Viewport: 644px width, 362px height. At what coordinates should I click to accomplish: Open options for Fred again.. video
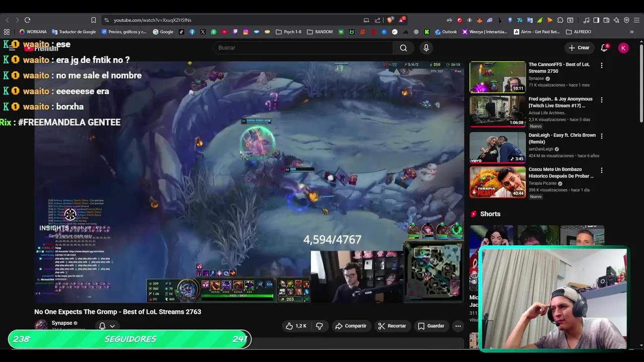pyautogui.click(x=601, y=100)
